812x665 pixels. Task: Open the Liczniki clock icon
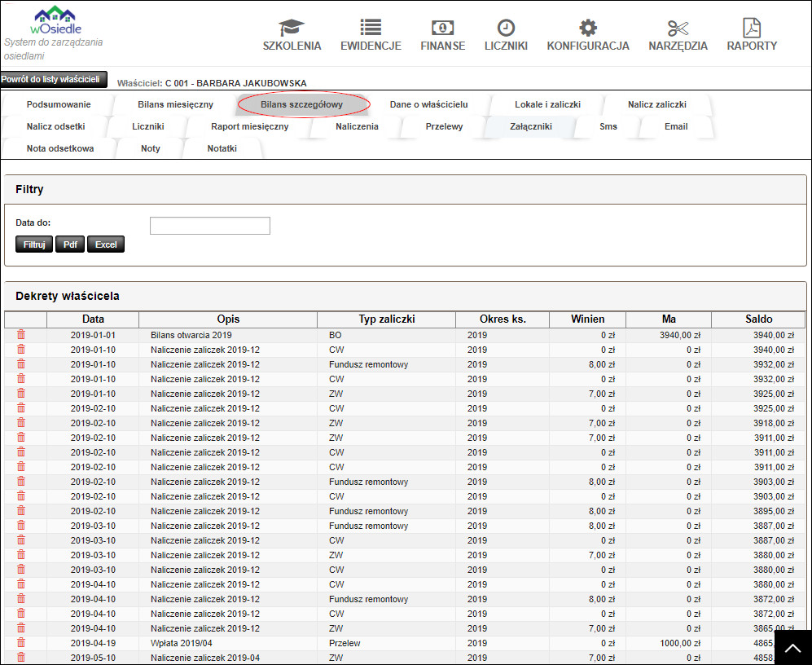click(x=506, y=28)
